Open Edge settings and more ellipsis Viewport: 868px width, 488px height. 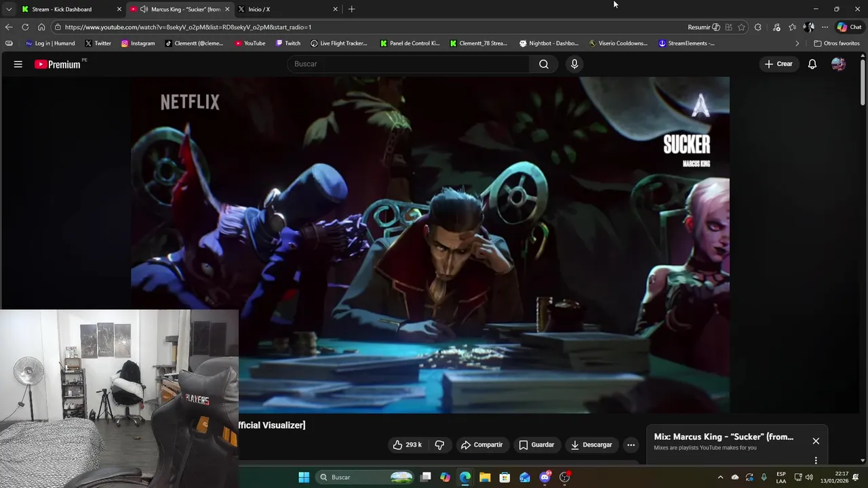pyautogui.click(x=825, y=27)
